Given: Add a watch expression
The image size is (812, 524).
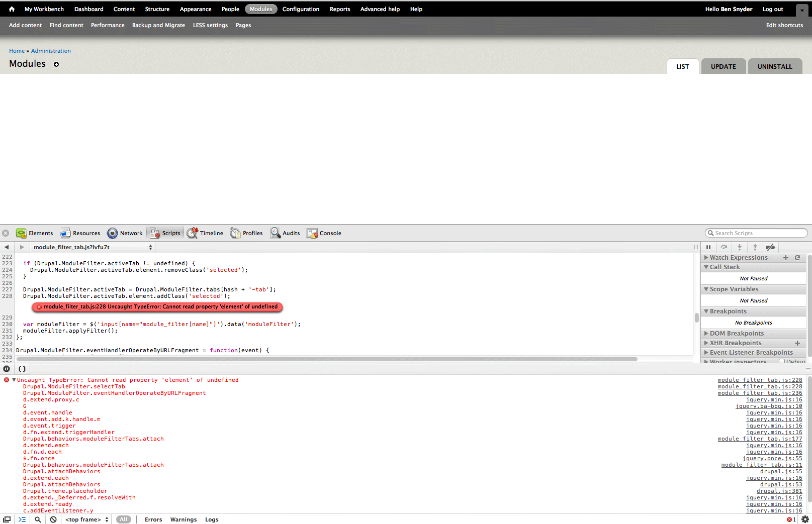Looking at the screenshot, I should (x=786, y=258).
